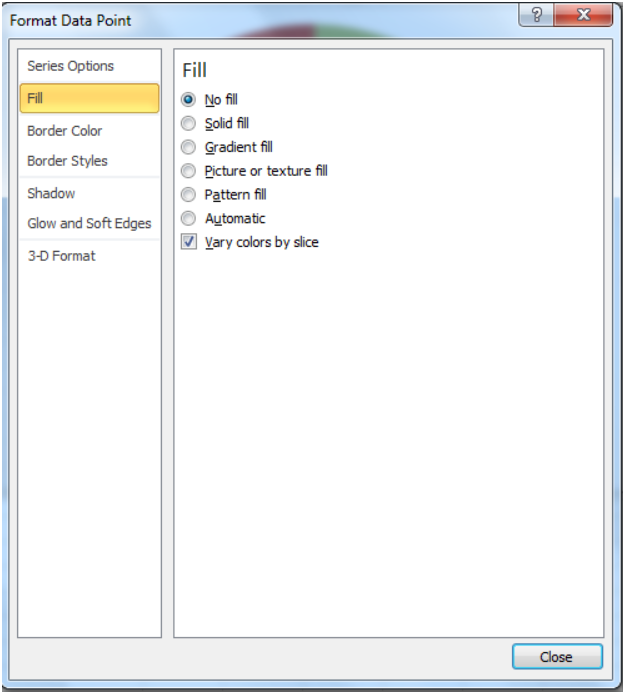Open Glow and Soft Edges settings
The width and height of the screenshot is (626, 695).
point(89,223)
